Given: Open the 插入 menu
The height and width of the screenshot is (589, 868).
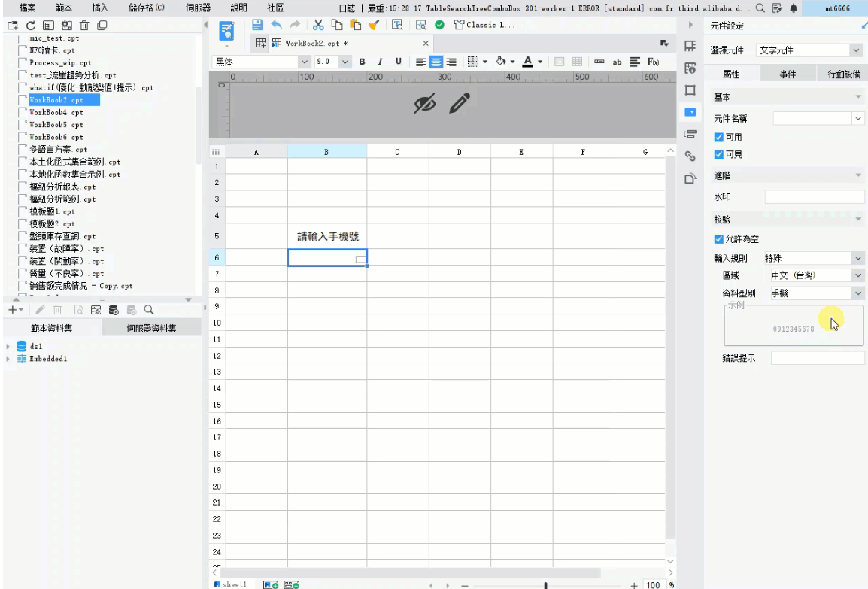Looking at the screenshot, I should (x=99, y=8).
